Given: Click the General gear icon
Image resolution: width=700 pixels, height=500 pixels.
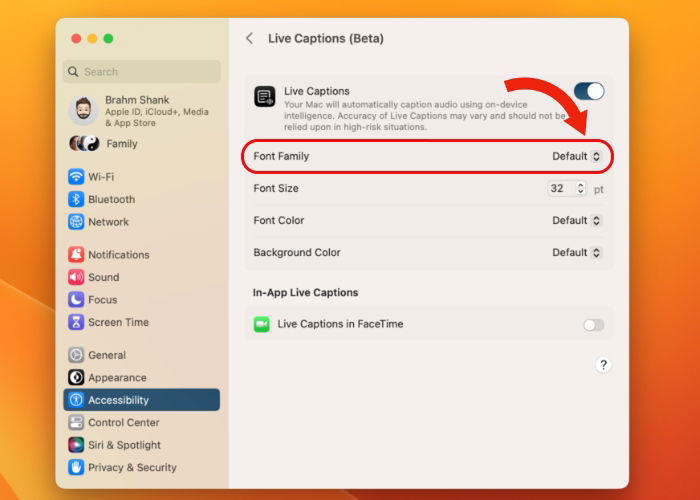Looking at the screenshot, I should (76, 355).
